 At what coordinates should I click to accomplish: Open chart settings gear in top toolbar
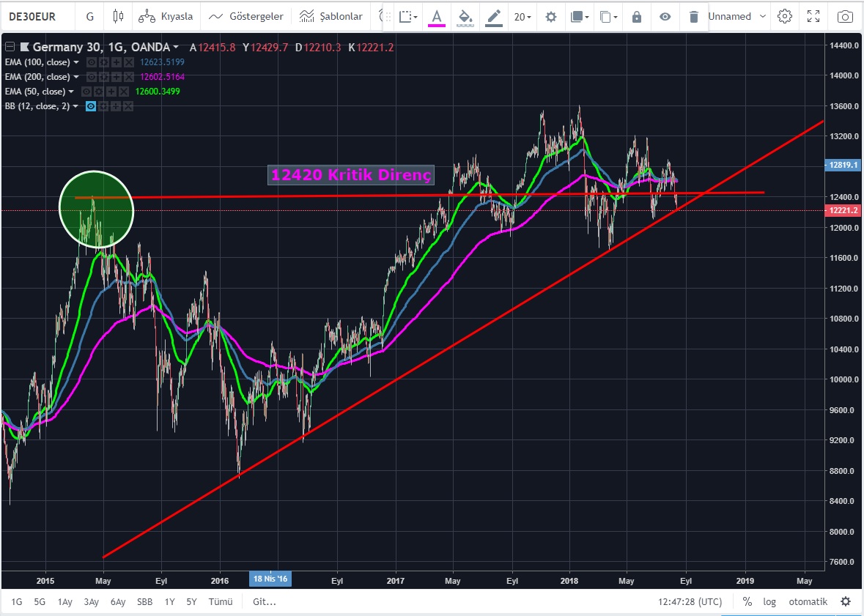click(x=785, y=16)
